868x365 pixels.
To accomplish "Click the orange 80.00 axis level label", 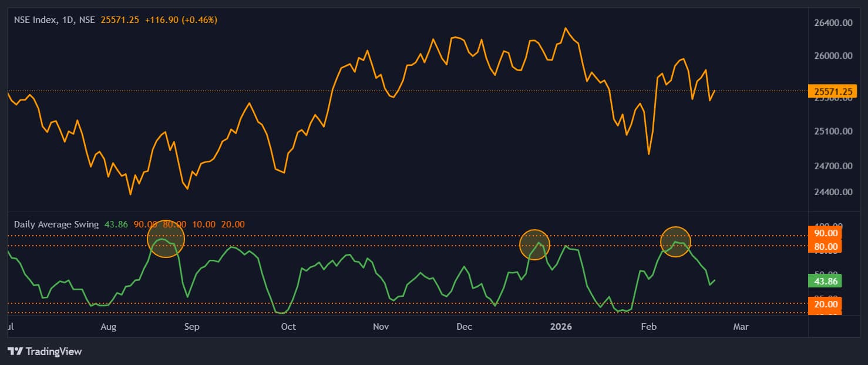I will pos(826,246).
